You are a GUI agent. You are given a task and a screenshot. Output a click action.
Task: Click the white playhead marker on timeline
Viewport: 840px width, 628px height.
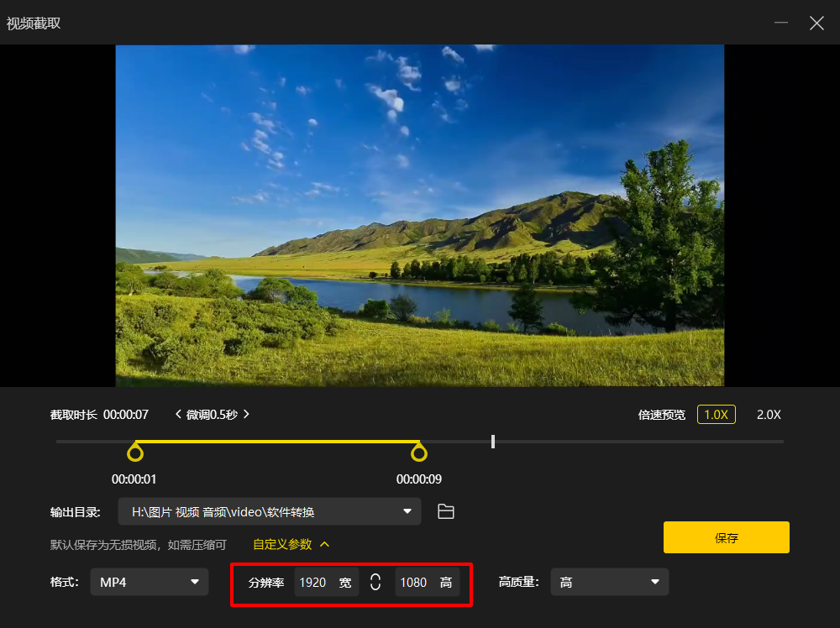coord(493,441)
